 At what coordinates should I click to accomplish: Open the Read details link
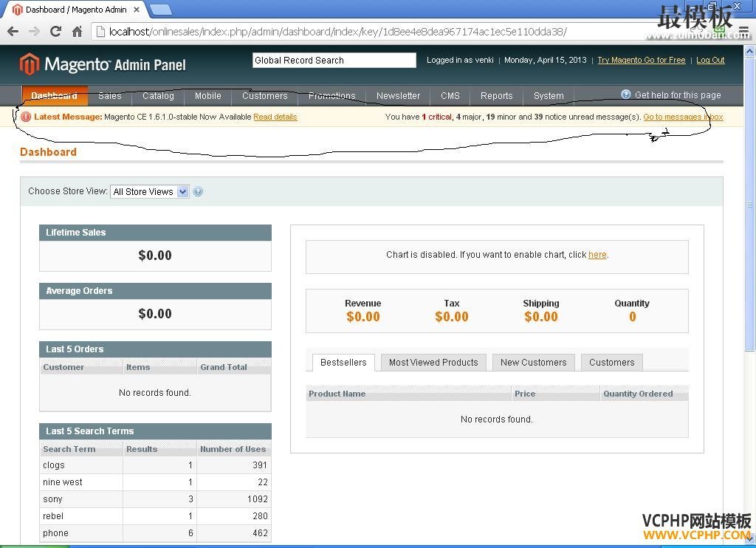click(x=275, y=117)
